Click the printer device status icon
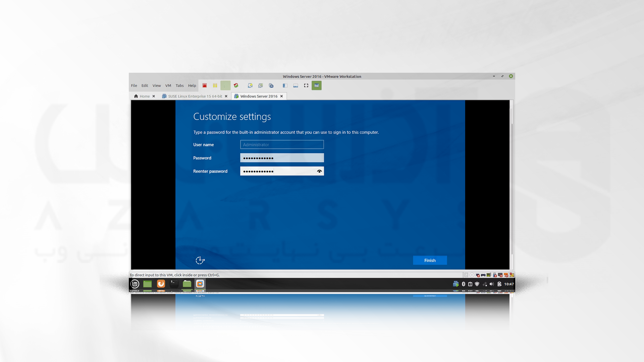Image resolution: width=644 pixels, height=362 pixels. coord(483,275)
